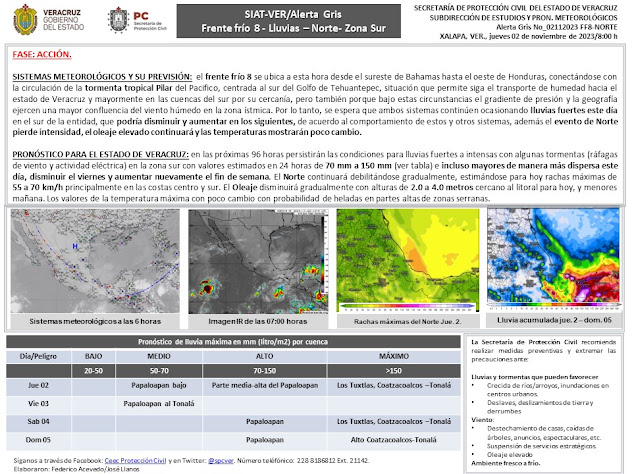
Task: Click the caption 'Sistemas meteorológicos a las 6 horas'
Action: [x=95, y=321]
